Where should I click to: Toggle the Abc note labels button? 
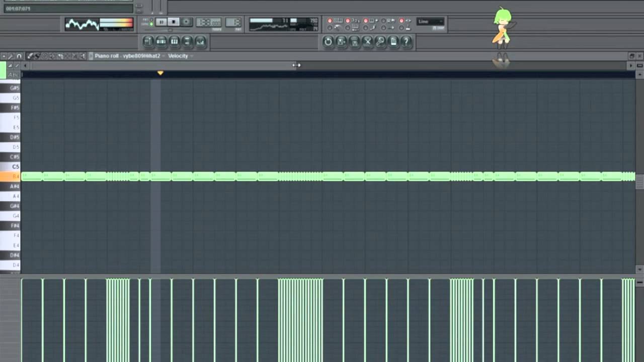coord(13,75)
